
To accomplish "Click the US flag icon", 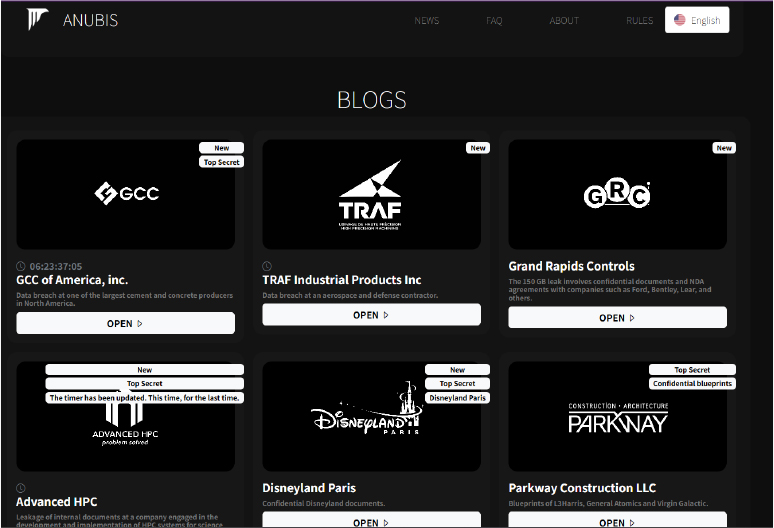I will click(x=680, y=20).
